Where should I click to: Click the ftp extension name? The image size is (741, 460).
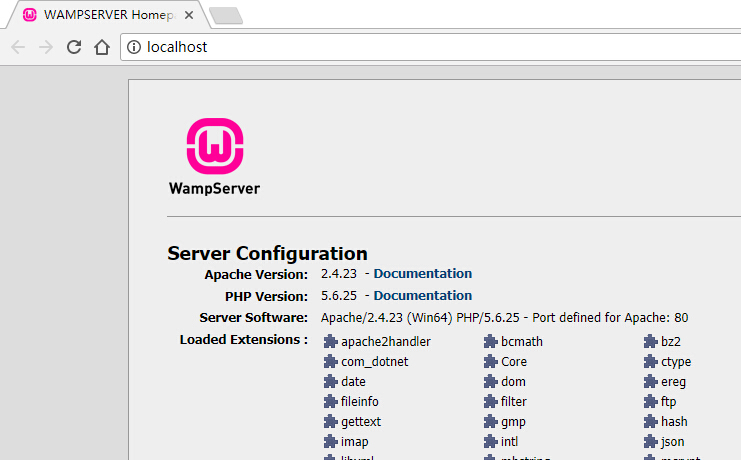click(x=668, y=402)
